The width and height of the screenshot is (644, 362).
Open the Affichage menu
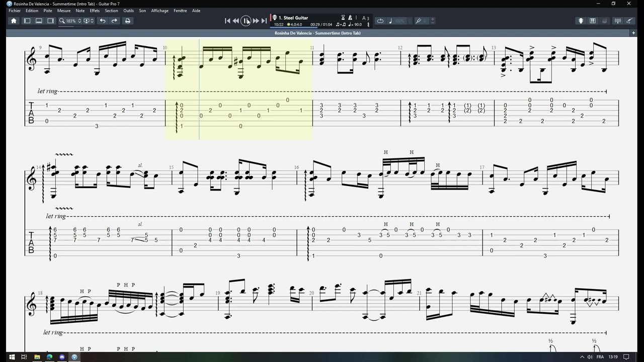pos(160,11)
